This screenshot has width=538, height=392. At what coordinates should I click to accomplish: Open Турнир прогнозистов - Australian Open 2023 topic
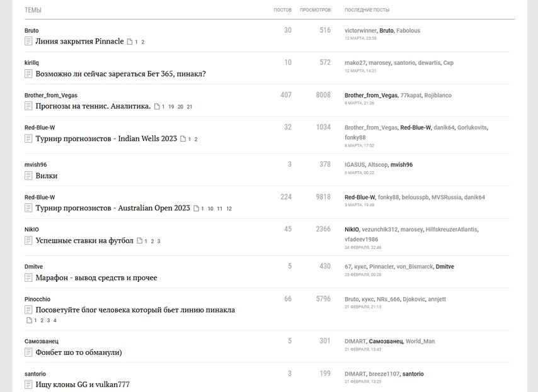pyautogui.click(x=113, y=208)
